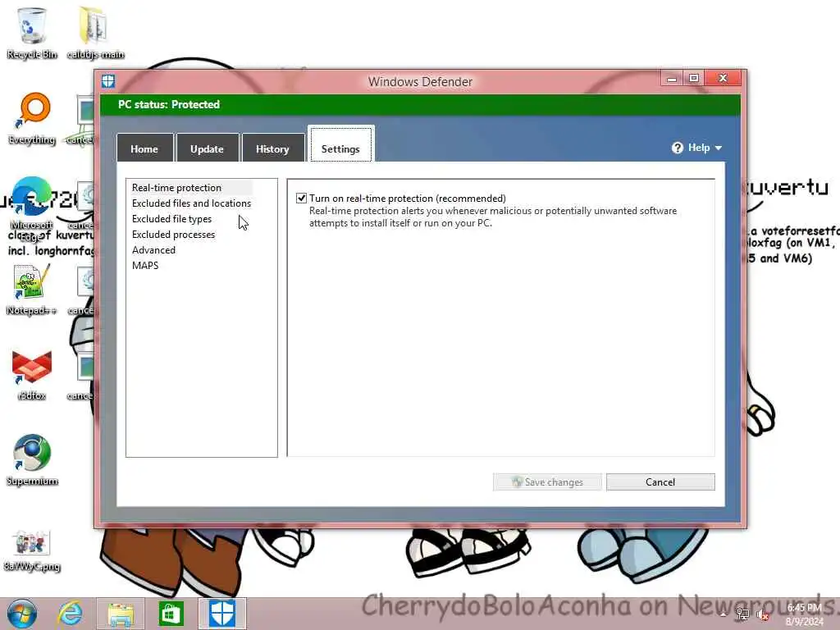Switch to the Update tab
The width and height of the screenshot is (840, 630).
[x=208, y=148]
